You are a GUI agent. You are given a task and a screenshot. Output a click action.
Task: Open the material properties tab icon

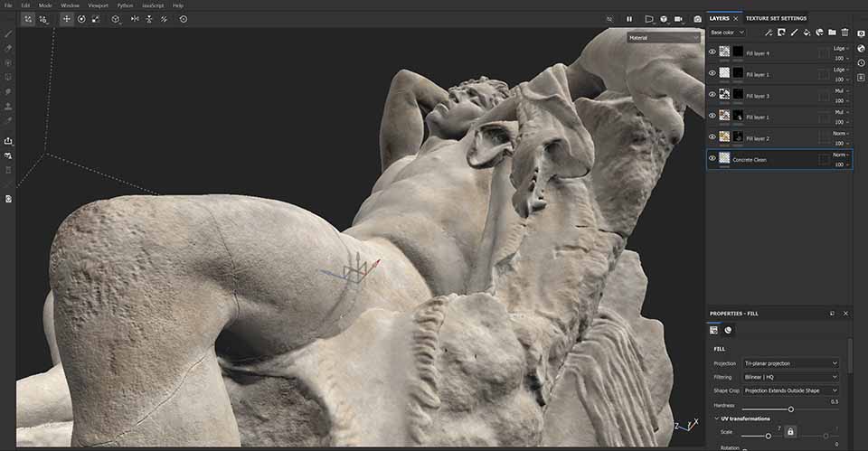(x=728, y=331)
